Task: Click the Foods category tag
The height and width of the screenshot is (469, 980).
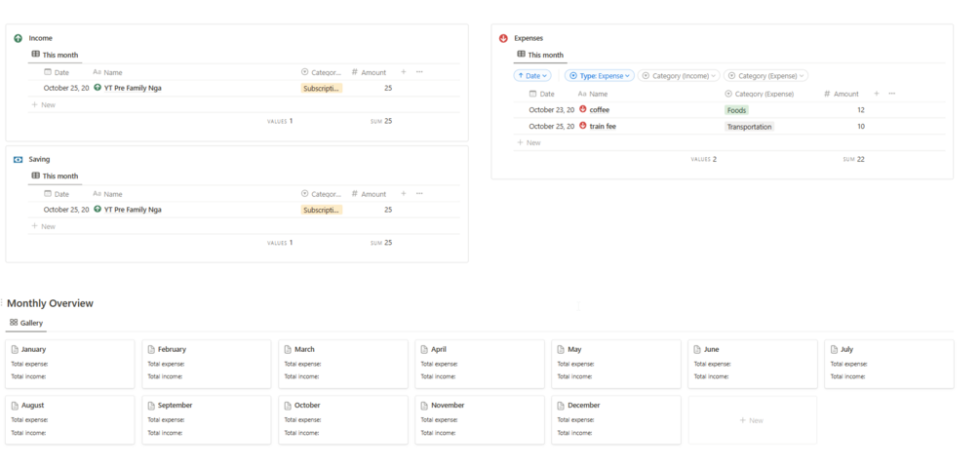Action: (x=736, y=110)
